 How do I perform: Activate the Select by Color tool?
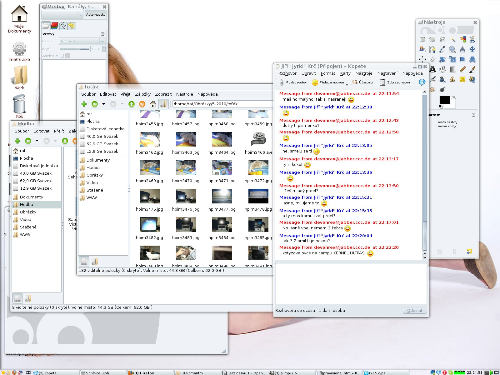coord(463,40)
